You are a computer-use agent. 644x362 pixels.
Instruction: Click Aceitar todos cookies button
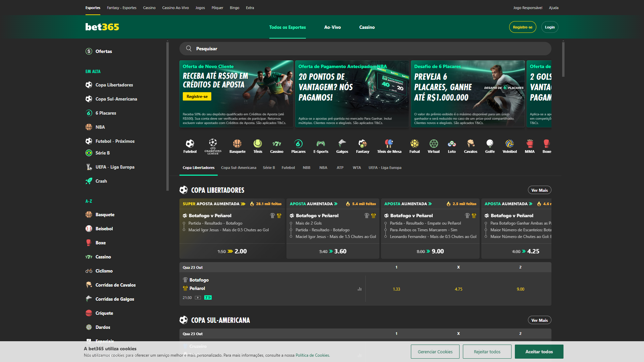tap(539, 352)
